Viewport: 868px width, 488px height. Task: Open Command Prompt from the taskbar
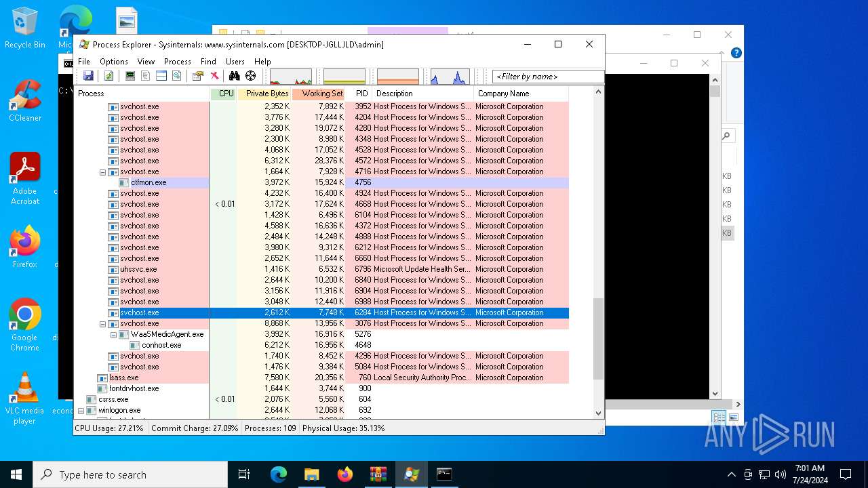coord(444,474)
